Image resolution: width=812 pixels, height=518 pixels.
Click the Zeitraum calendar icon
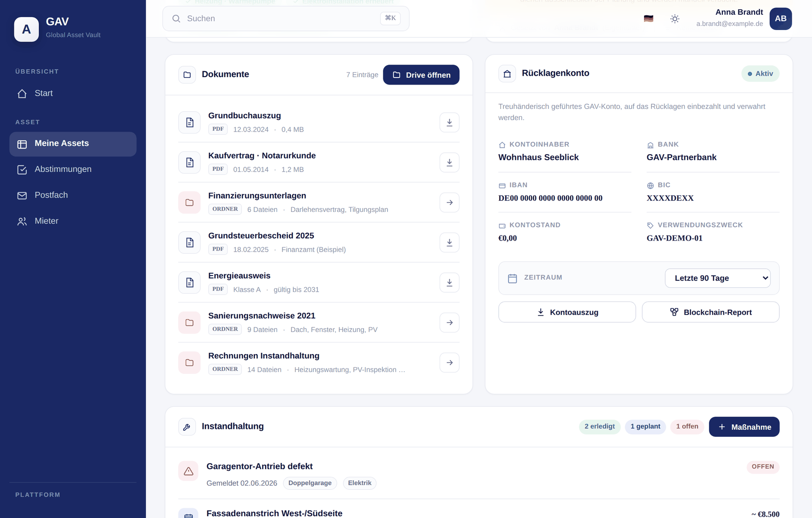point(512,278)
